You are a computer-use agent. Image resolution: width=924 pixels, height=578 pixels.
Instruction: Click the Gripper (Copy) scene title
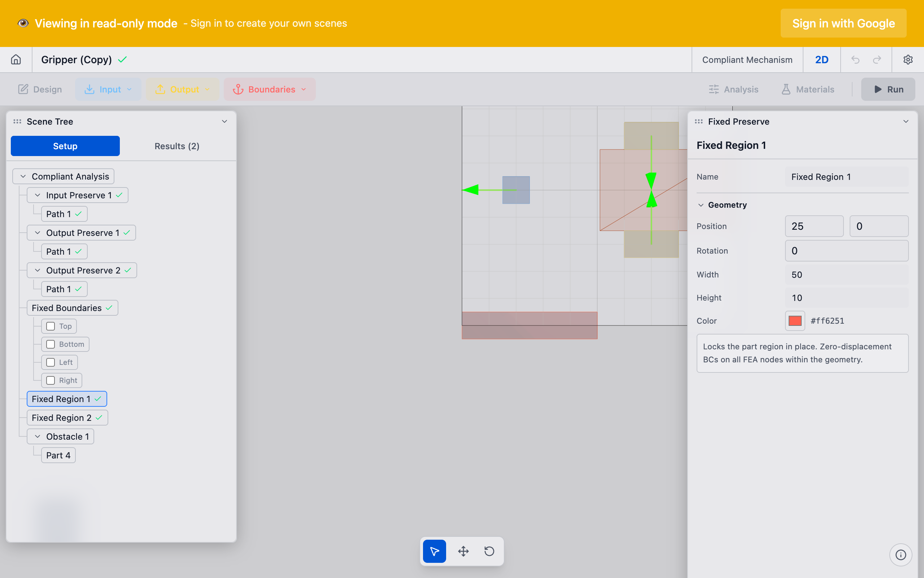[x=77, y=60]
